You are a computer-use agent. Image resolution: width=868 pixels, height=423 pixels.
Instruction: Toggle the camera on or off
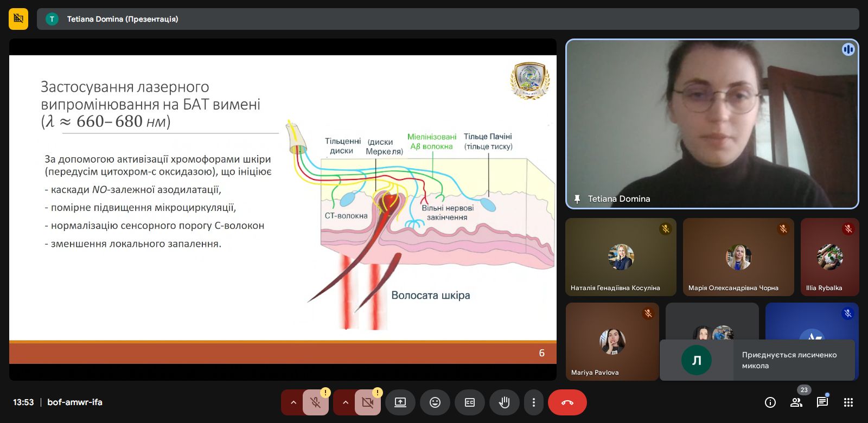point(367,402)
